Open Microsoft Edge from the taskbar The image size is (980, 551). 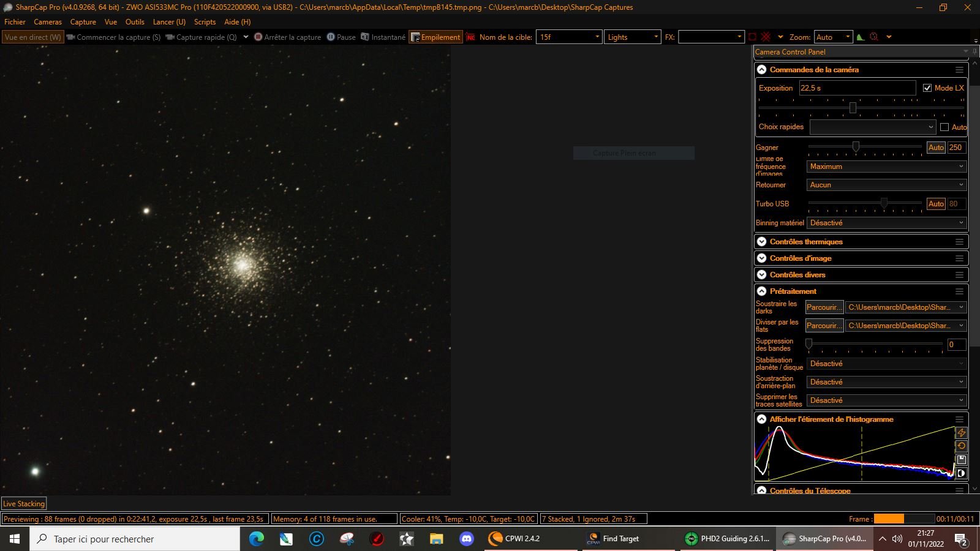tap(256, 539)
